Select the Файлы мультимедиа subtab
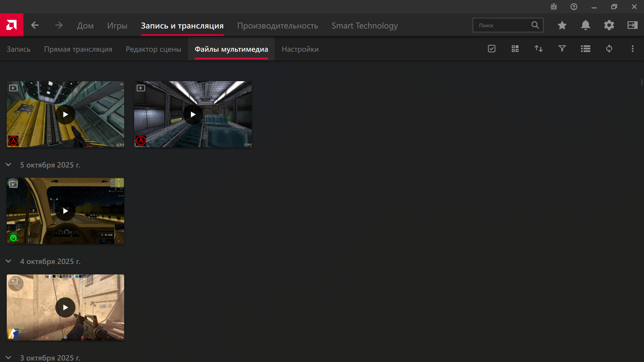Viewport: 644px width, 362px height. click(231, 49)
